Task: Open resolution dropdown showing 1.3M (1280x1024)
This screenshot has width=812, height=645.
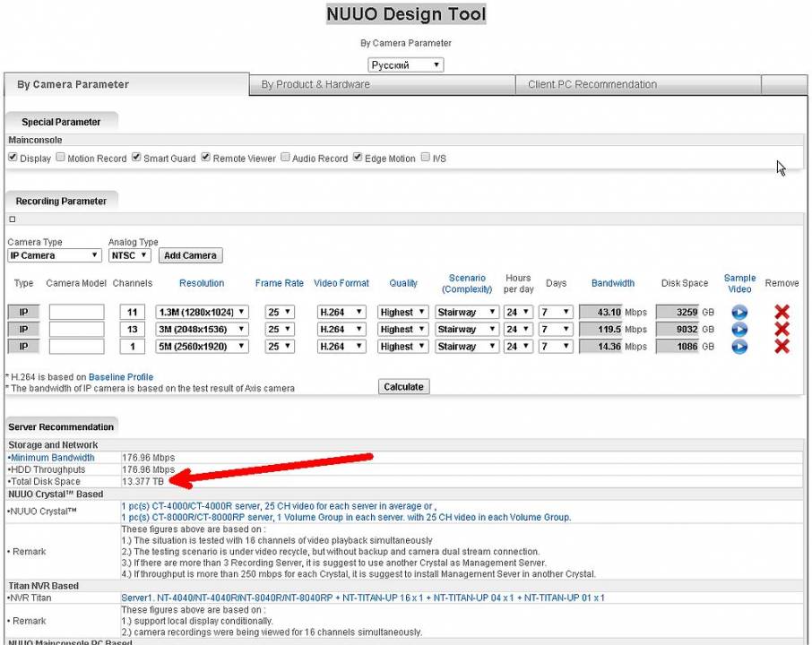Action: [x=202, y=312]
